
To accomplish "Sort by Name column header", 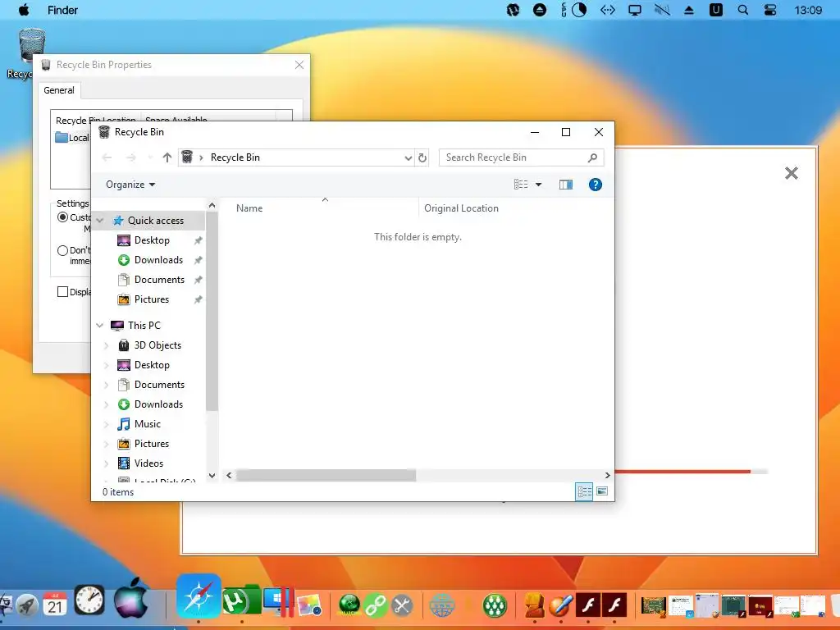I will click(x=249, y=208).
